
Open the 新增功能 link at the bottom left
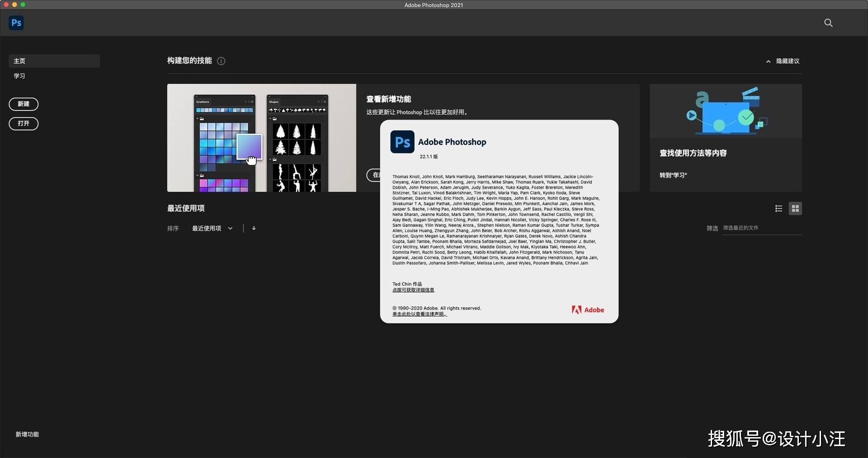pyautogui.click(x=27, y=434)
